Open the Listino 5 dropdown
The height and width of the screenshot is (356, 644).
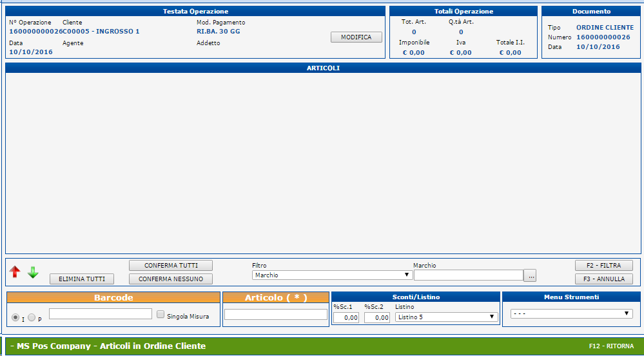pos(447,317)
